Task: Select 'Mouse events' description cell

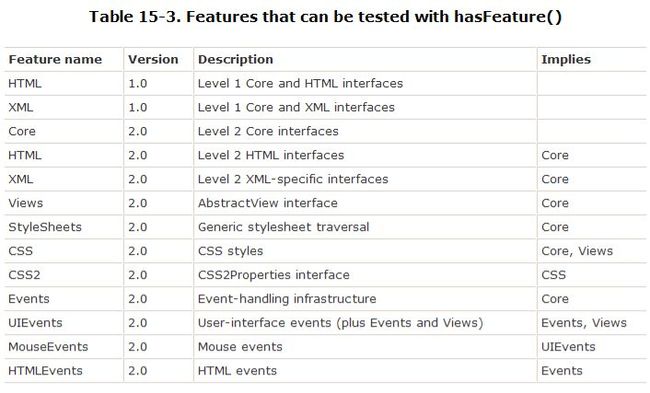Action: [240, 347]
